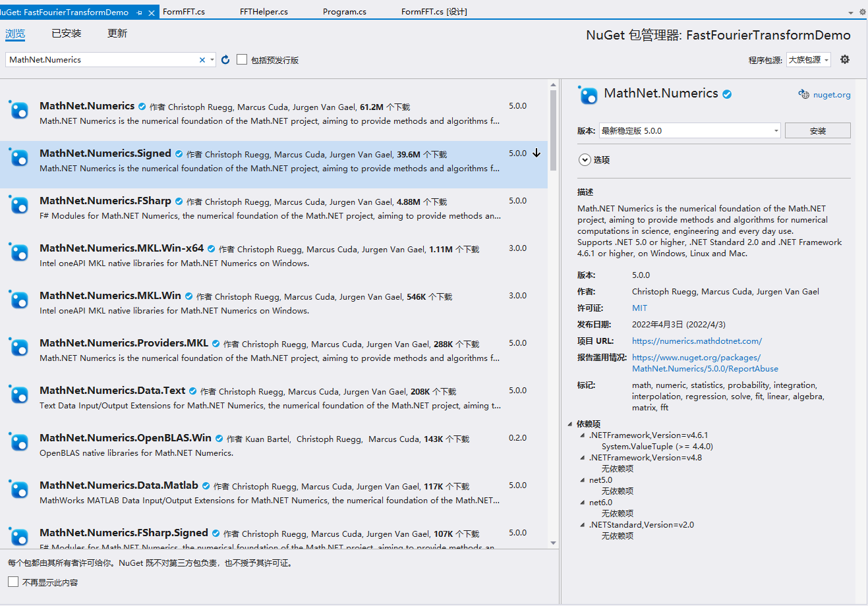
Task: Open the nuget.org link
Action: click(x=832, y=95)
